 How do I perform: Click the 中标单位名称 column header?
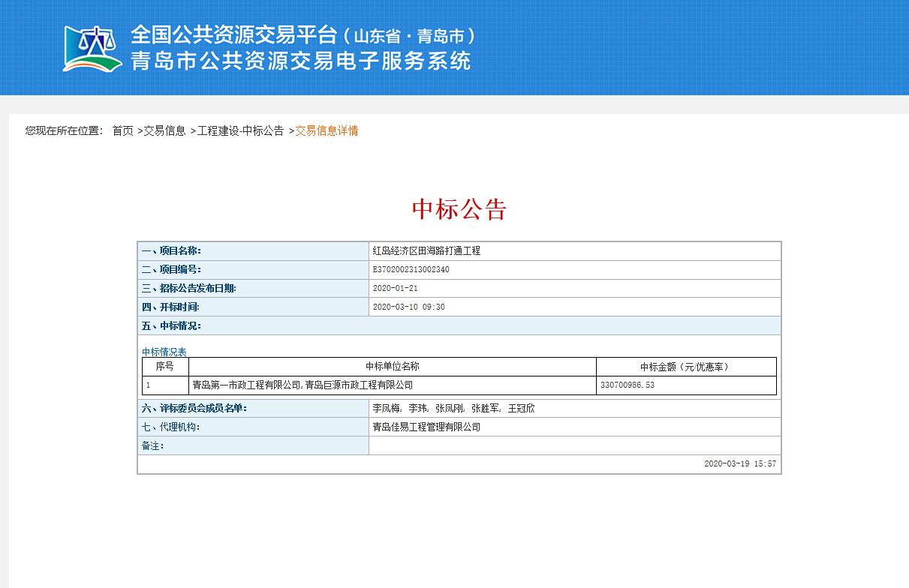point(392,367)
